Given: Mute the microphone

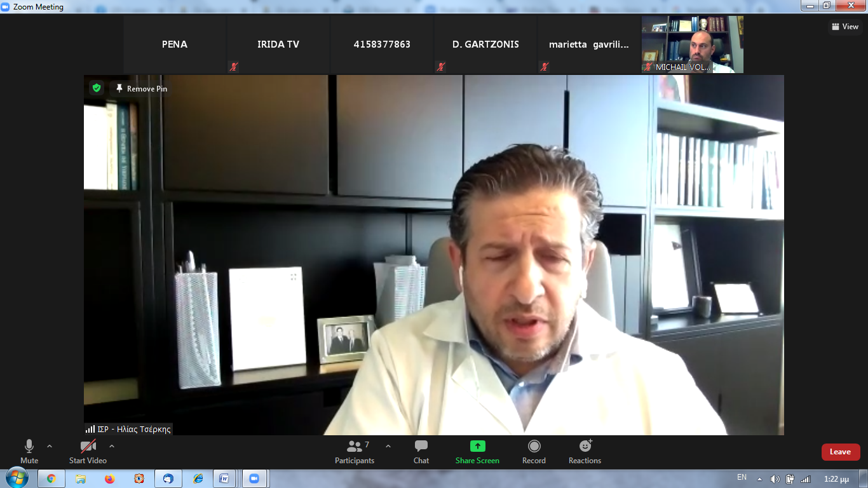Looking at the screenshot, I should point(29,452).
